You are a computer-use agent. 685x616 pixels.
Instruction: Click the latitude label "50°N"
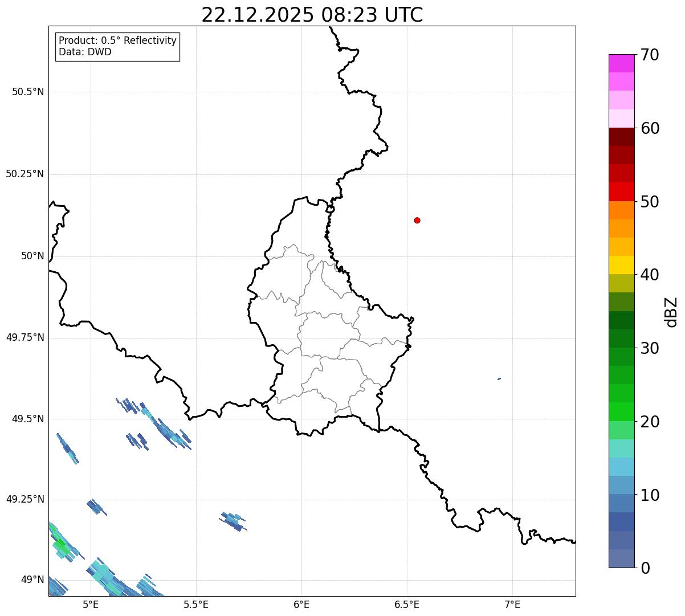(x=32, y=256)
